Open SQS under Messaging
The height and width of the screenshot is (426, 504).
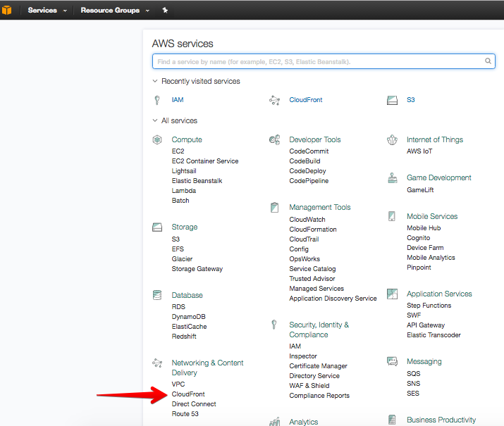[413, 373]
